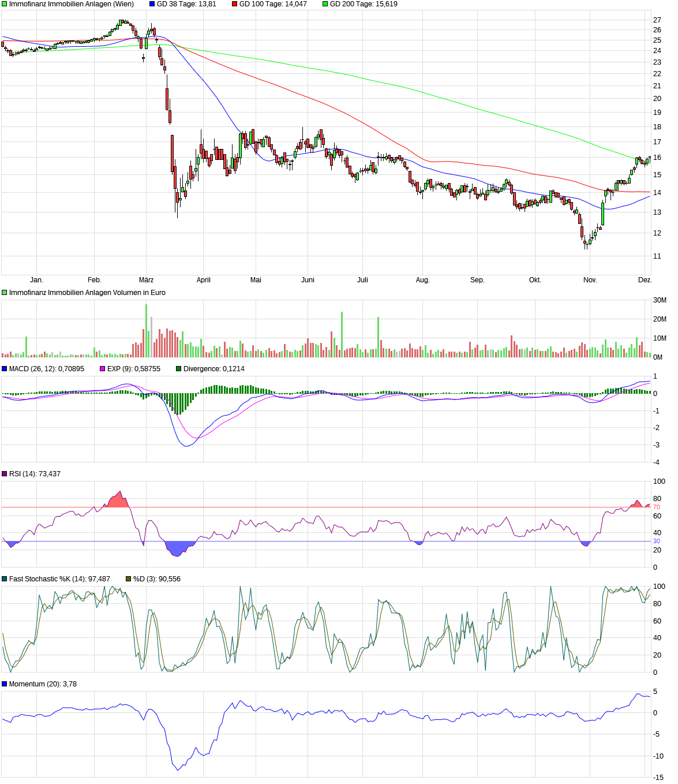Click the red GD 100 Tage legend swatch
Screen dimensions: 678x784
pos(235,4)
